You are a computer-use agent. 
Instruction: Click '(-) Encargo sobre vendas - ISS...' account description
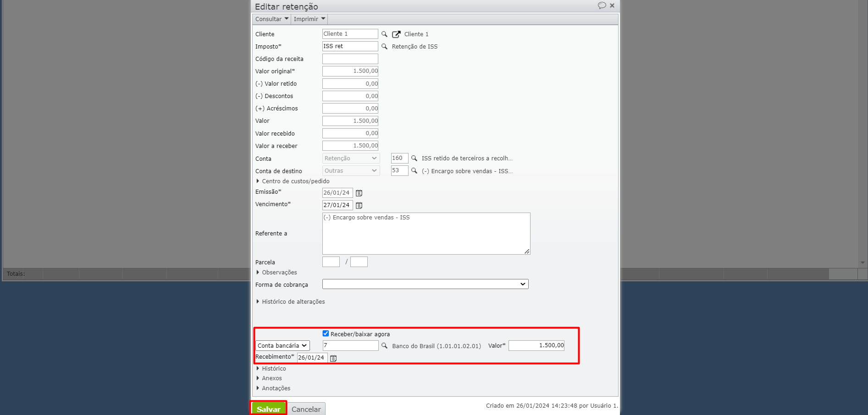[x=467, y=171]
